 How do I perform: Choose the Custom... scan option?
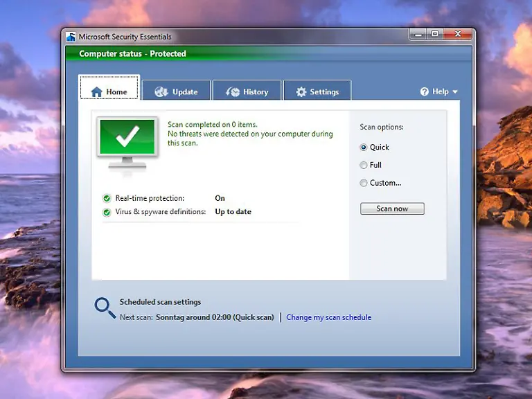364,184
